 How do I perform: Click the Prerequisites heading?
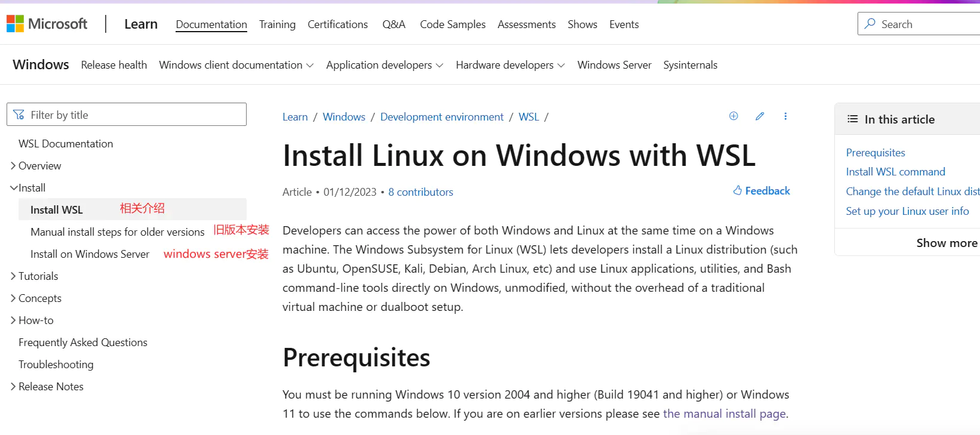[357, 357]
